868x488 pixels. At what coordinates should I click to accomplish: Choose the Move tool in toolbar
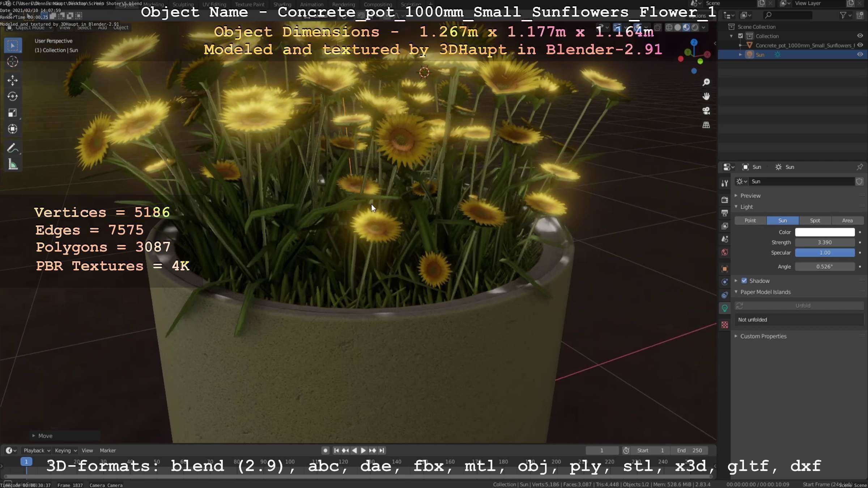coord(13,80)
